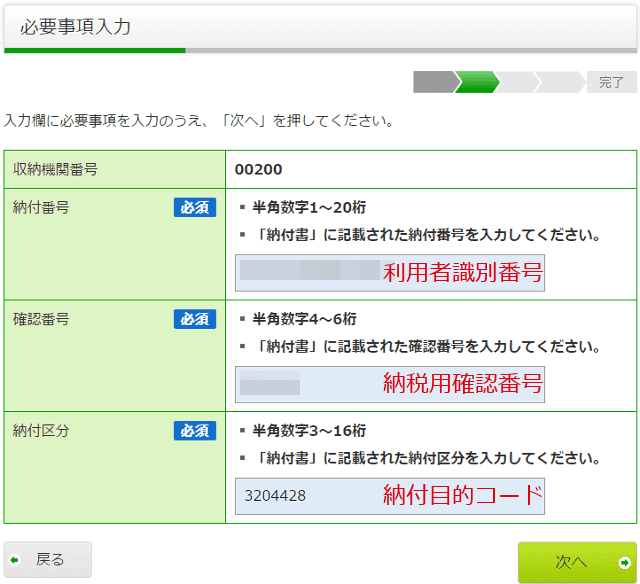Select the first gray step arrow
640x584 pixels.
click(x=433, y=82)
